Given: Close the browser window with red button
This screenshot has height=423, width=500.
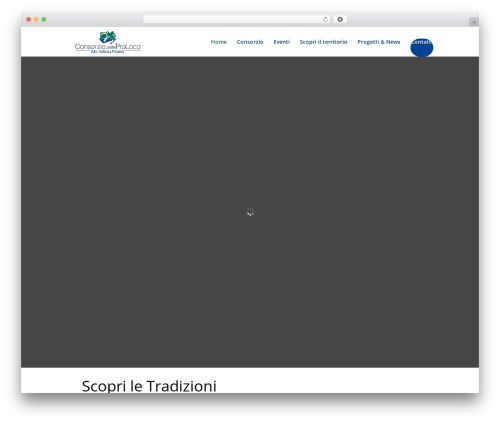Looking at the screenshot, I should click(x=29, y=19).
